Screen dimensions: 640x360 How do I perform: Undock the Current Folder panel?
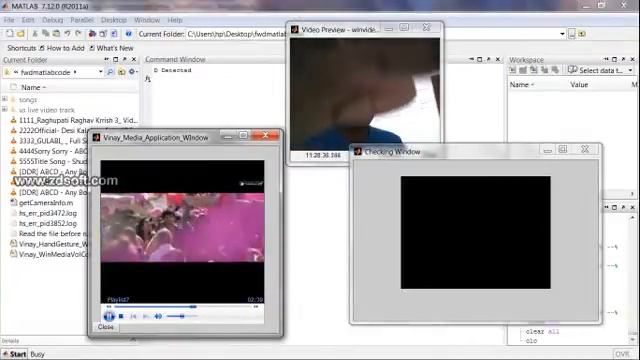[x=125, y=60]
